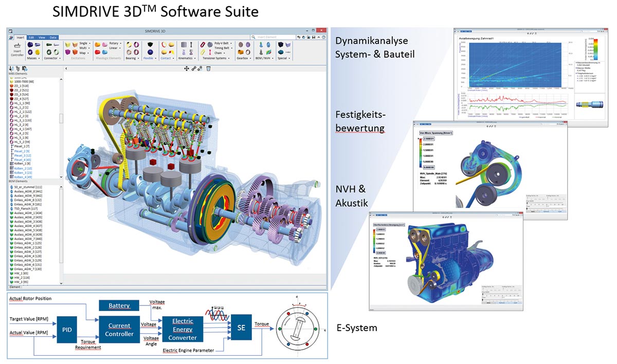Screen dimensions: 617x364
Task: Open the Flexible group dropdown
Action: point(150,58)
